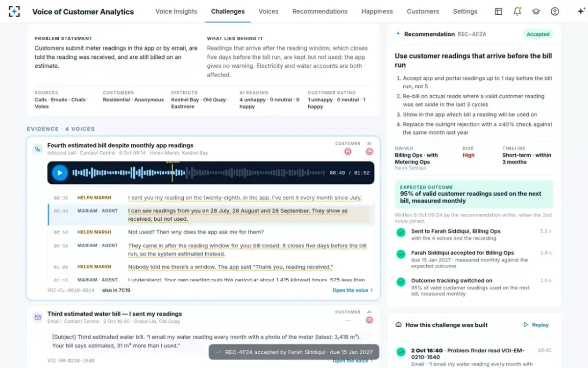Screen dimensions: 588x368
Task: Open the Customers tab
Action: (x=423, y=11)
